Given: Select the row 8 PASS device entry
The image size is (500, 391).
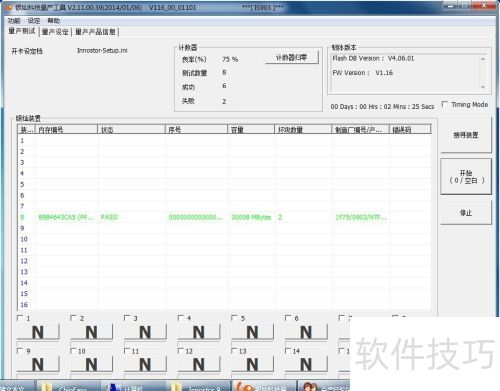Looking at the screenshot, I should pos(224,217).
